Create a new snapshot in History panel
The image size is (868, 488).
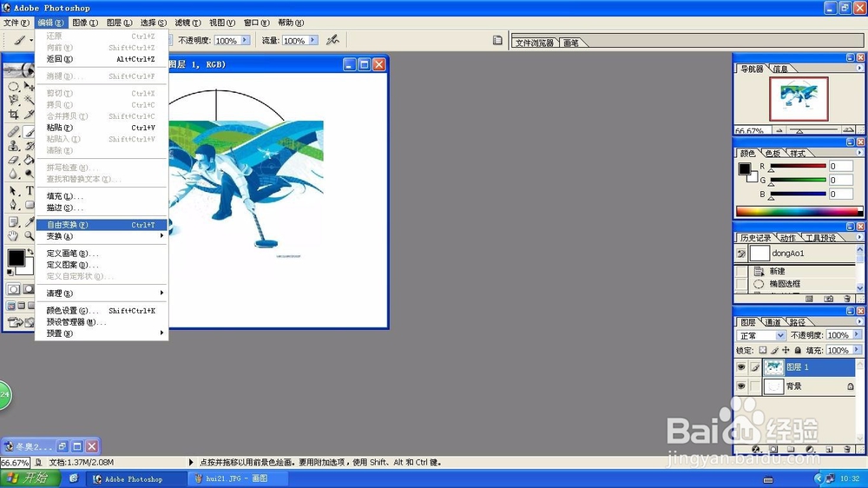[828, 299]
